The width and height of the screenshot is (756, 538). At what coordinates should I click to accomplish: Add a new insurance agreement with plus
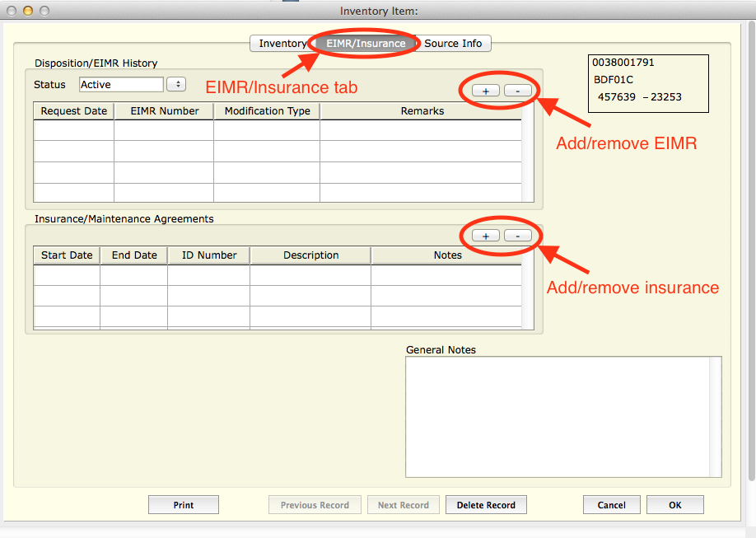[x=485, y=236]
